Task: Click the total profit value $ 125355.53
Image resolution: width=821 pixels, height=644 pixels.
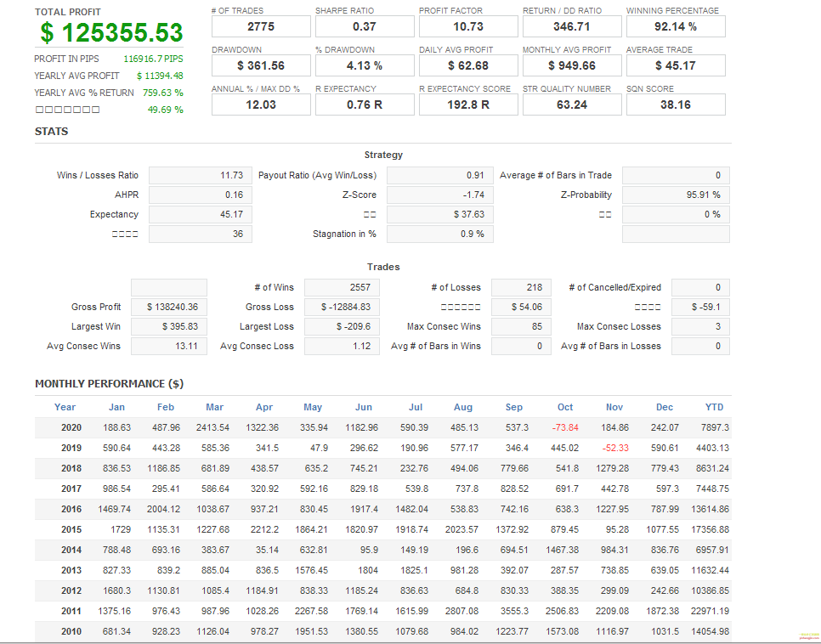Action: pos(111,32)
